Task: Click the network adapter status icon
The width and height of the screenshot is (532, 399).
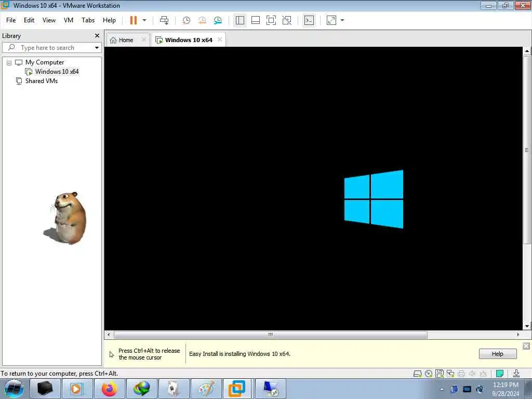Action: (450, 374)
